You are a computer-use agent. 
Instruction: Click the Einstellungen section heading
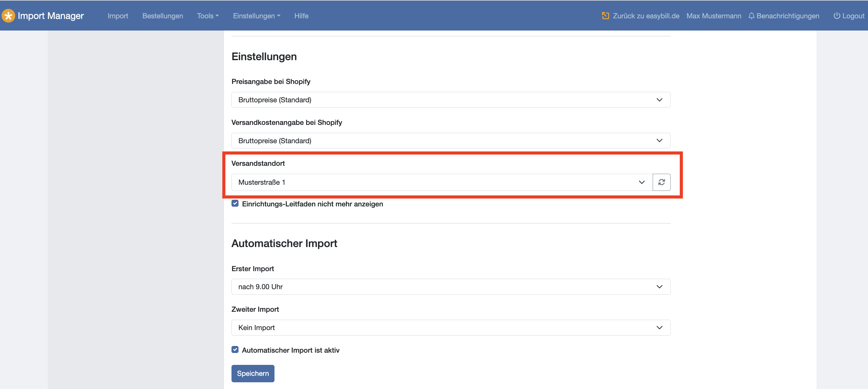[264, 57]
